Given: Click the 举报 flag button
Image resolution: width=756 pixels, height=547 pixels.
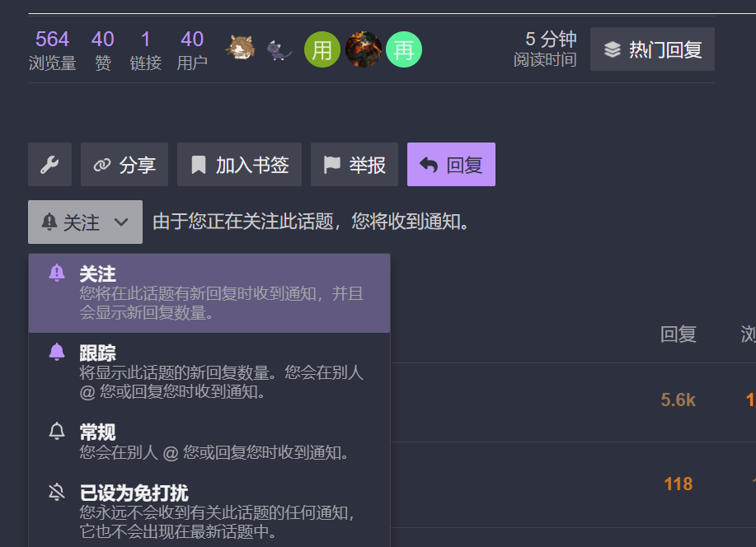Looking at the screenshot, I should click(355, 164).
